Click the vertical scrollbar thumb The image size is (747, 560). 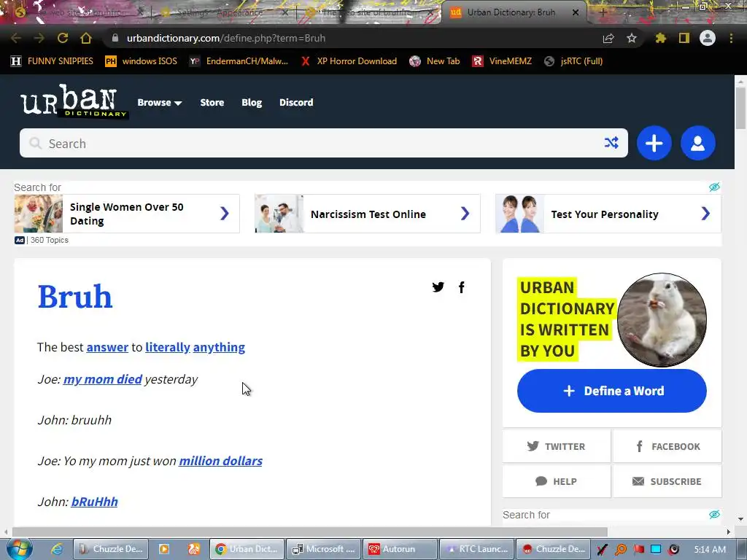[x=740, y=109]
